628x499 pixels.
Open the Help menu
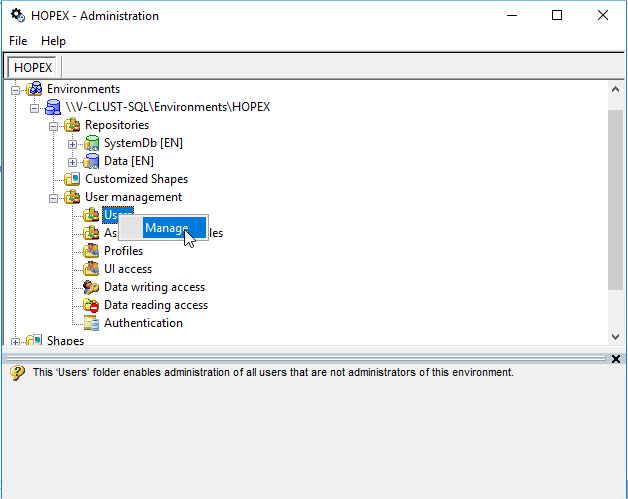tap(53, 41)
